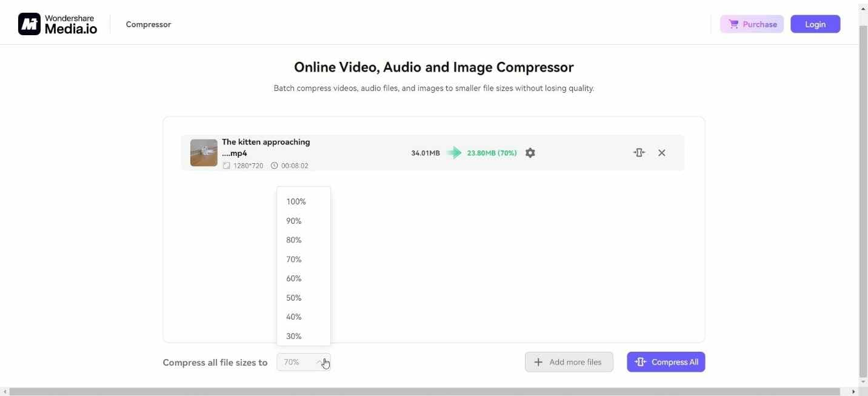Click the compress icon inside Compress All button
The image size is (868, 396).
pyautogui.click(x=640, y=361)
